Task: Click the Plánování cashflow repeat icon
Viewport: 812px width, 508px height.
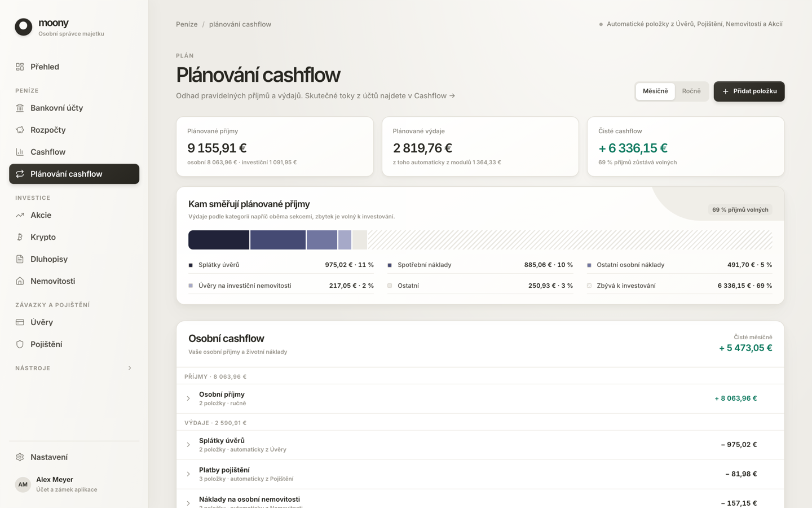Action: (x=20, y=174)
